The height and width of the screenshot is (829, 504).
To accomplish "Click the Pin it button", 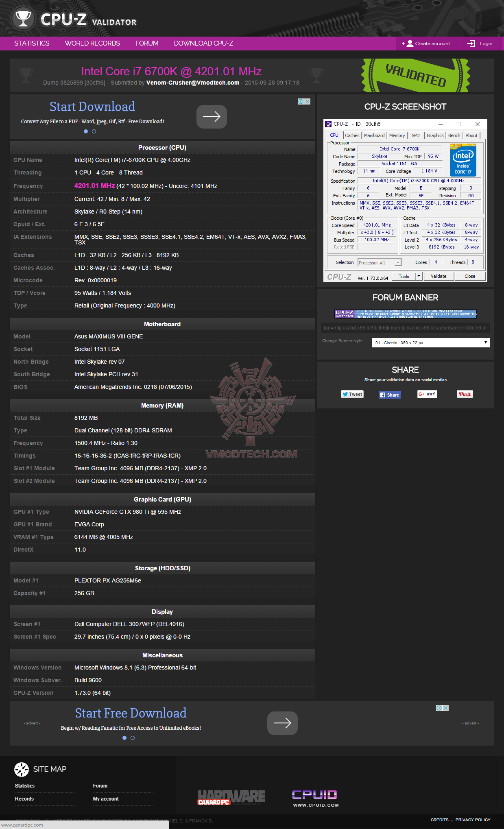I will (465, 394).
